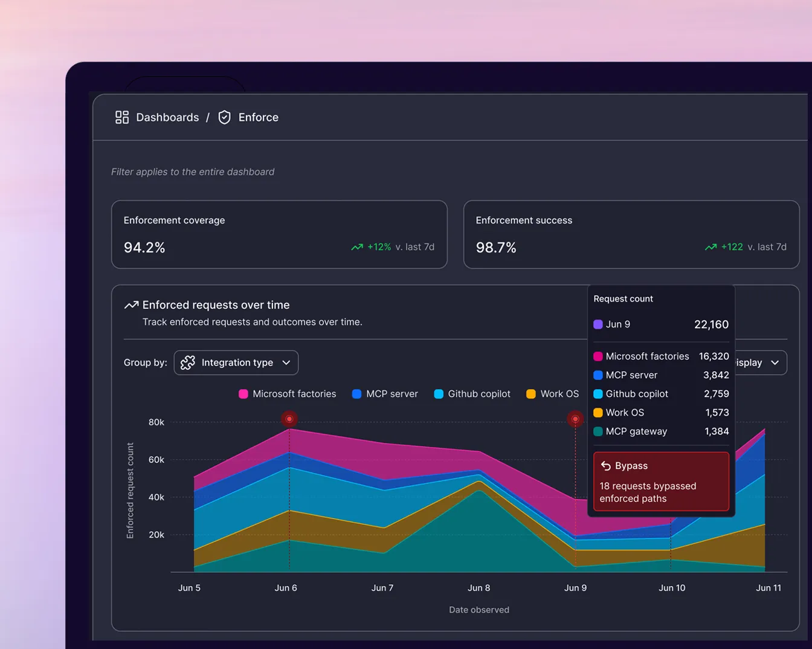Click the 98.7% success value

496,247
